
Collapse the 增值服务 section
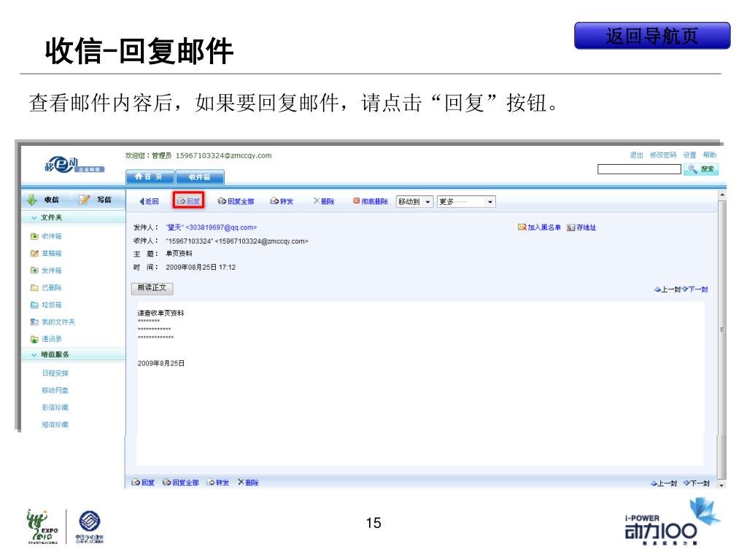click(x=50, y=354)
